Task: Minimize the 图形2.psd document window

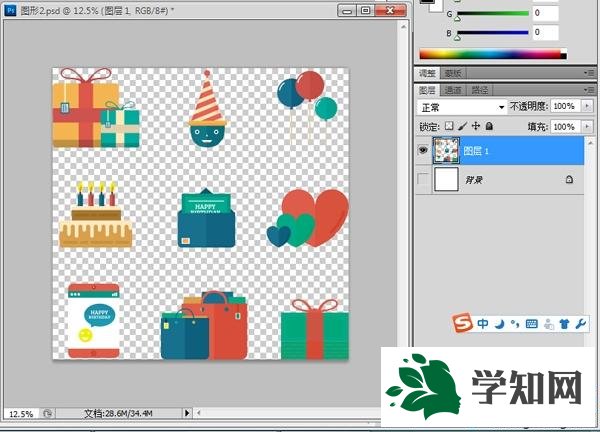Action: 347,10
